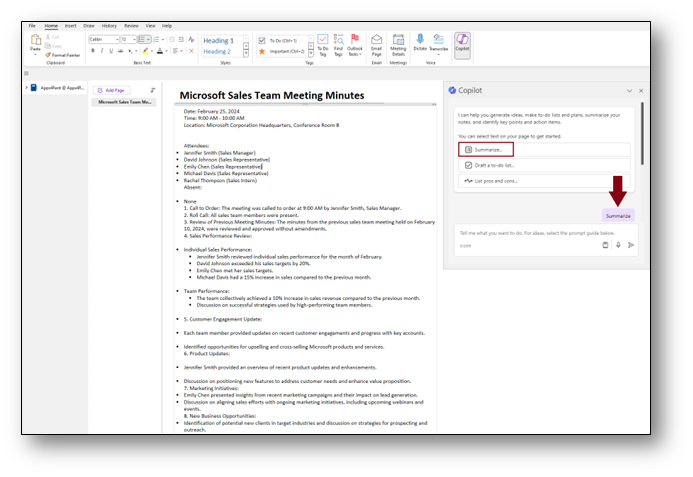
Task: Click the subscript button
Action: (130, 51)
